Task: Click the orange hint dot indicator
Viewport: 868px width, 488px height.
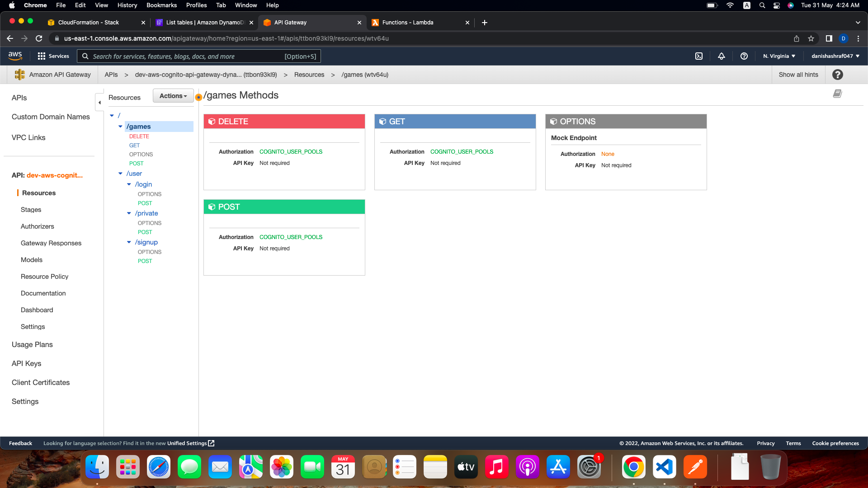Action: [x=198, y=97]
